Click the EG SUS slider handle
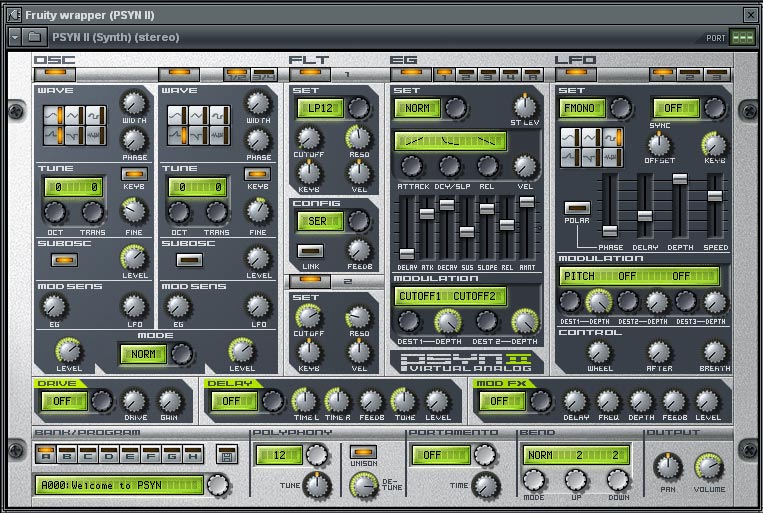The image size is (763, 513). click(x=467, y=232)
